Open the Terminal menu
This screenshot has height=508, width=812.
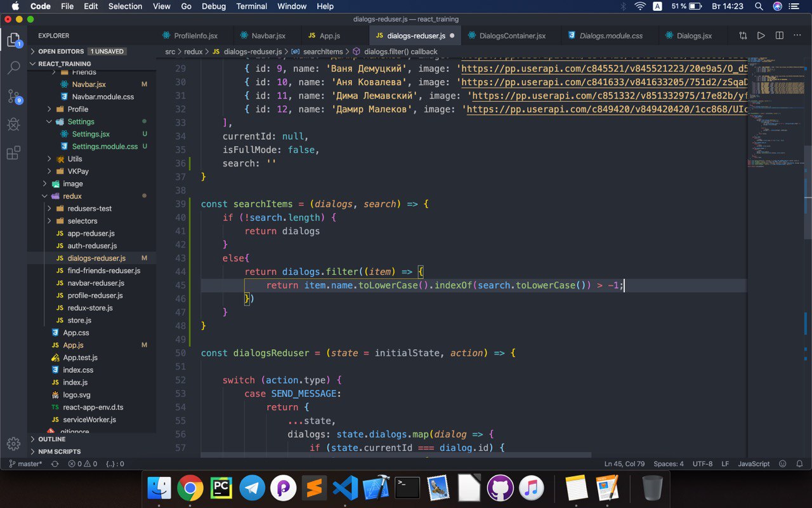(251, 6)
